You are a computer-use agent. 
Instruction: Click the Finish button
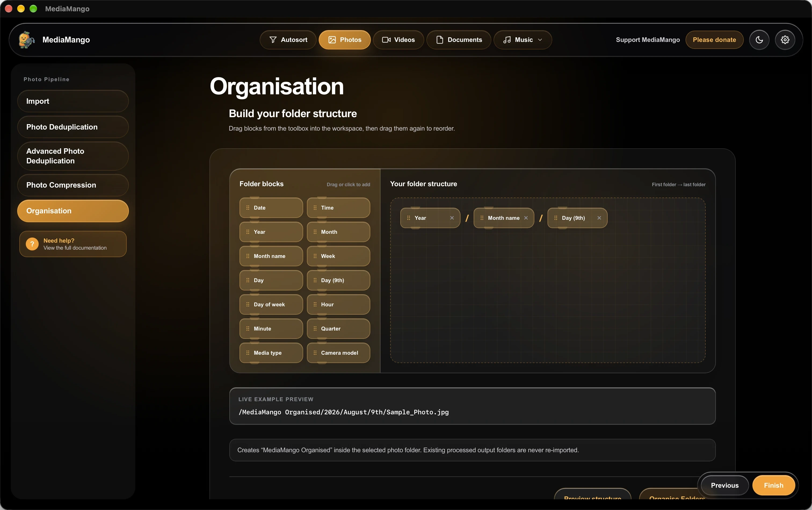[774, 485]
